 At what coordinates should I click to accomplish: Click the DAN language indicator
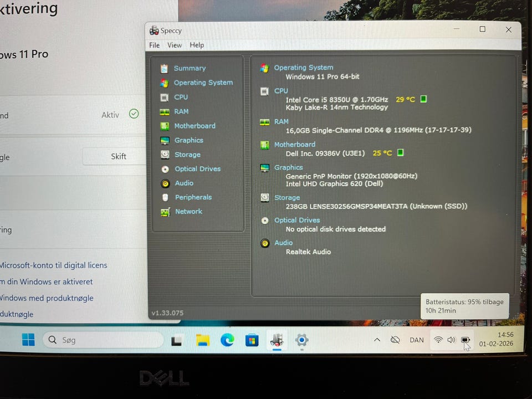(x=417, y=340)
